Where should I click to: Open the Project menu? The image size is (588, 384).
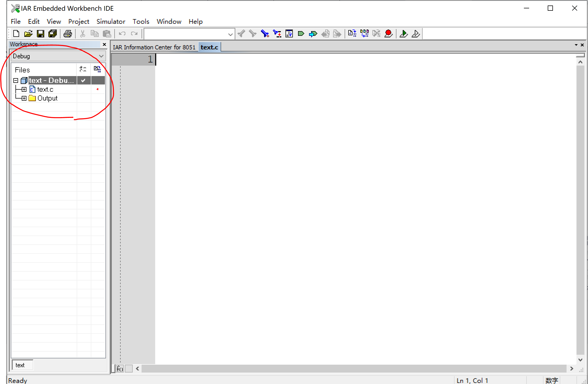point(79,21)
